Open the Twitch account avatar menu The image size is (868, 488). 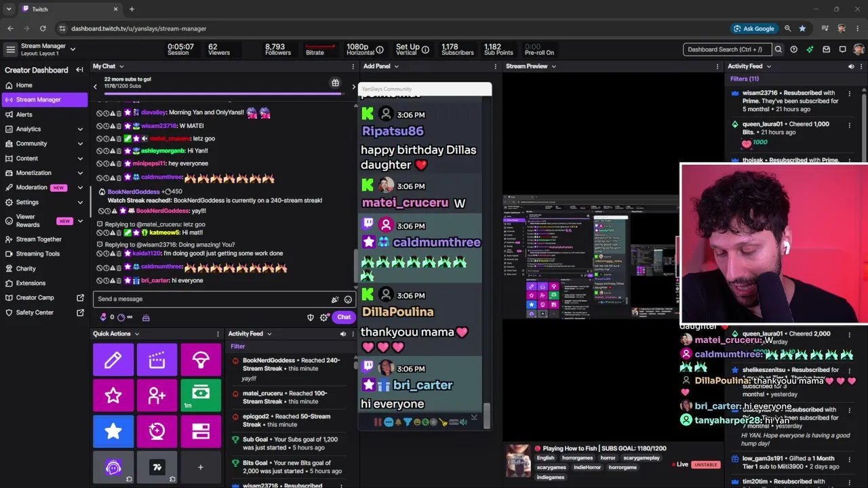click(859, 49)
